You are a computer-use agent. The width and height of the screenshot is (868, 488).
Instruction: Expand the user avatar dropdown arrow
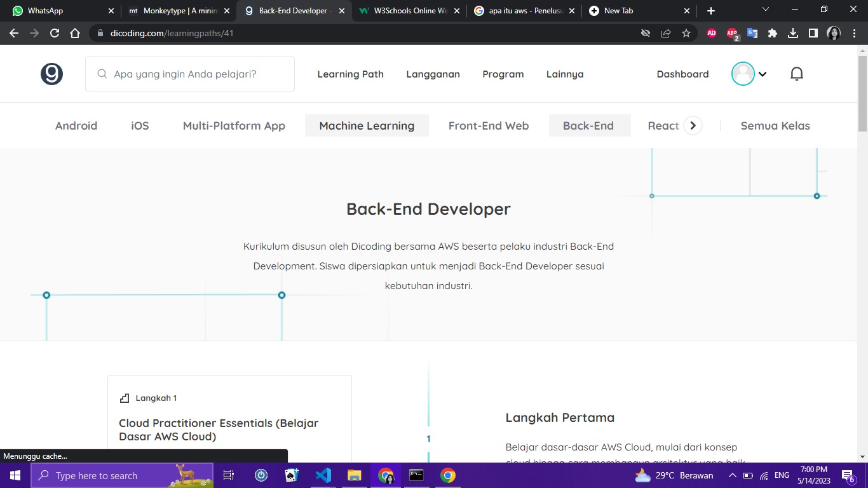(x=763, y=74)
